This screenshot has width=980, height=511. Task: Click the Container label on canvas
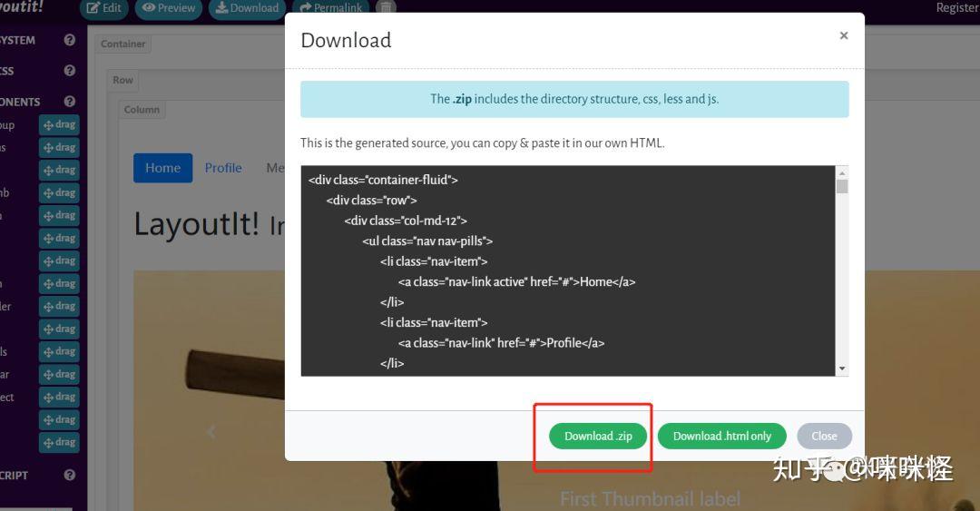click(123, 44)
